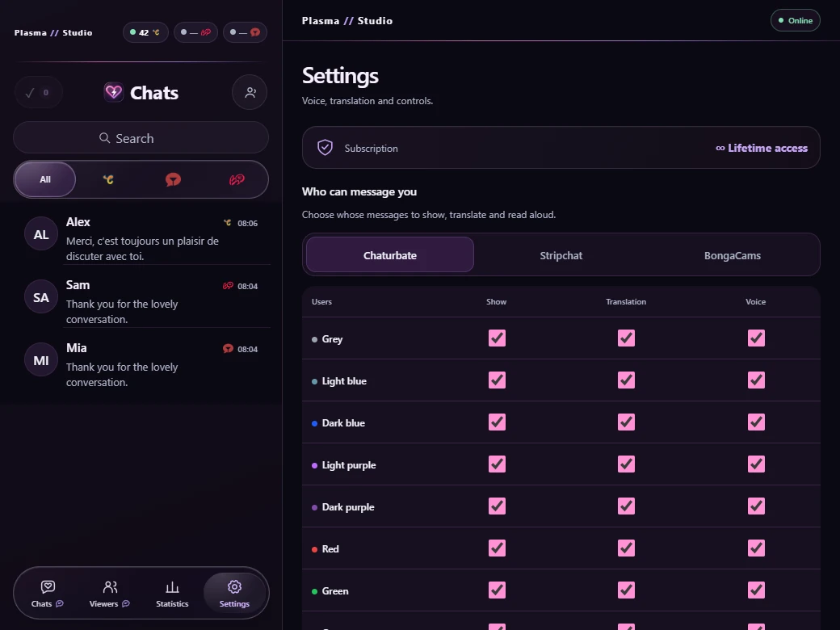Filter chats by BongaCams red icon
840x630 pixels.
click(x=173, y=179)
